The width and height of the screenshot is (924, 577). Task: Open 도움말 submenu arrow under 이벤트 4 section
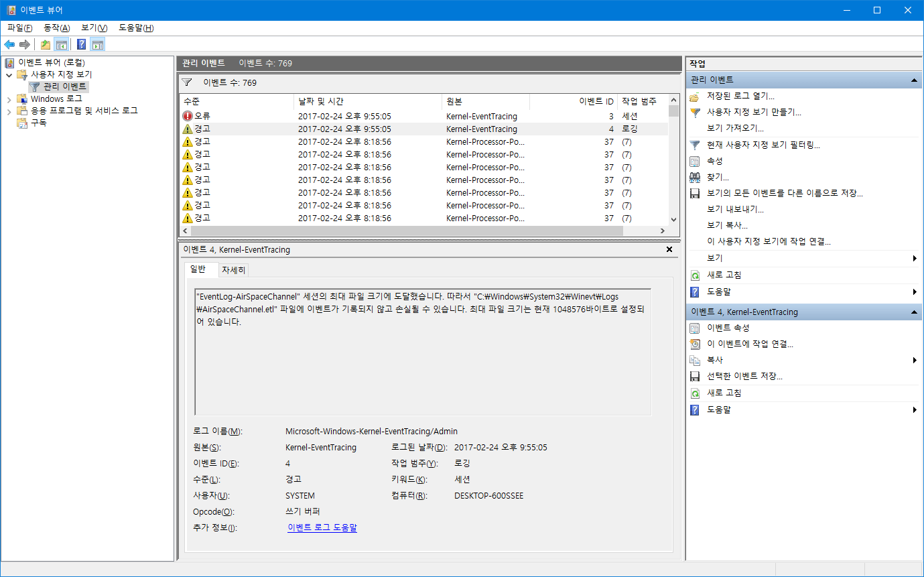[915, 409]
